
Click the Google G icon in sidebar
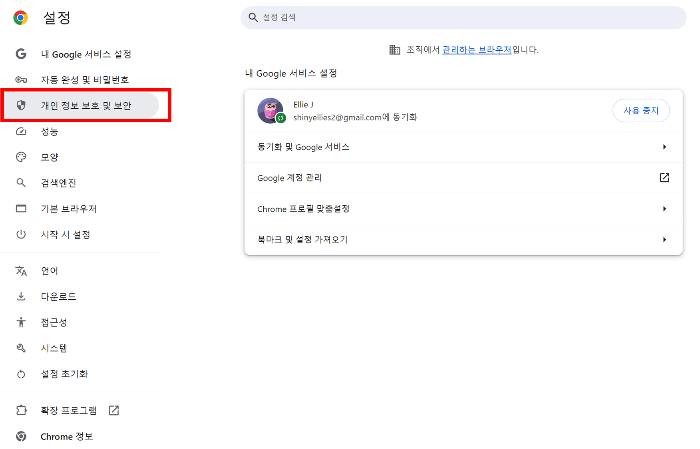point(21,54)
